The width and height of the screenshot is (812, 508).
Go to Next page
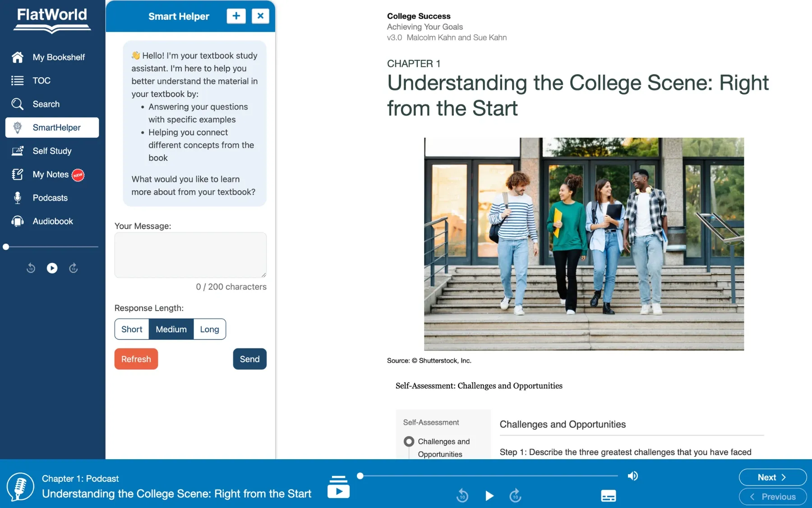[773, 477]
